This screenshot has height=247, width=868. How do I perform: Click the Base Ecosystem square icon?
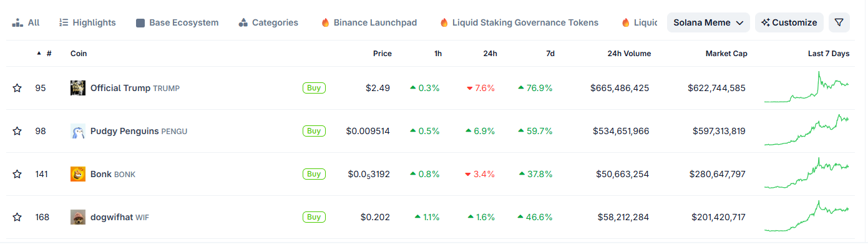coord(140,22)
